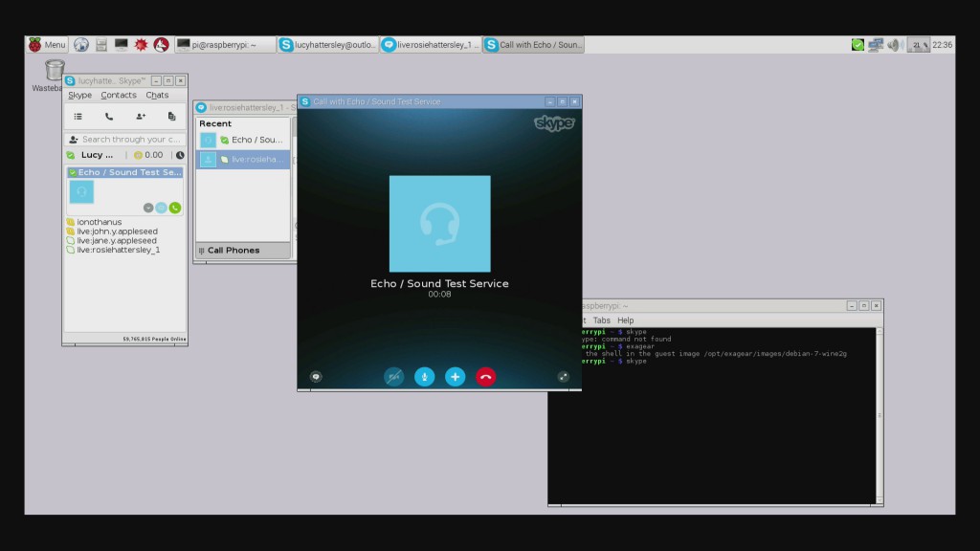The width and height of the screenshot is (980, 551).
Task: Open the chat bubble icon in the call window
Action: coord(316,377)
